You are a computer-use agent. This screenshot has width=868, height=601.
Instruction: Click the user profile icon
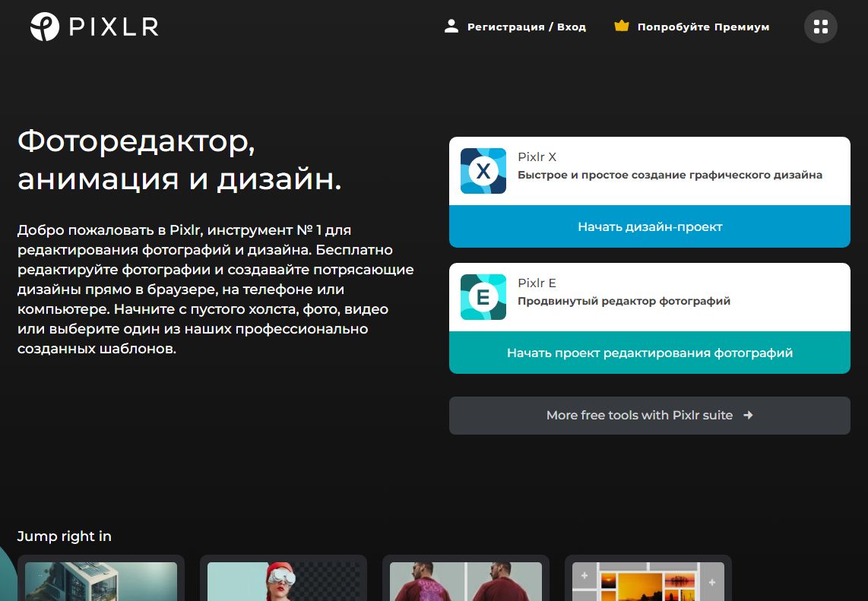[x=451, y=26]
